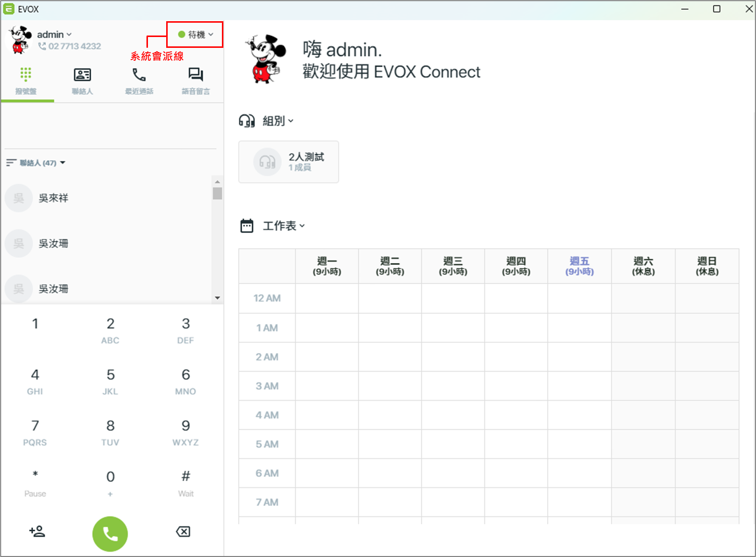Select the 週三 column header
Viewport: 756px width, 557px height.
pyautogui.click(x=453, y=266)
